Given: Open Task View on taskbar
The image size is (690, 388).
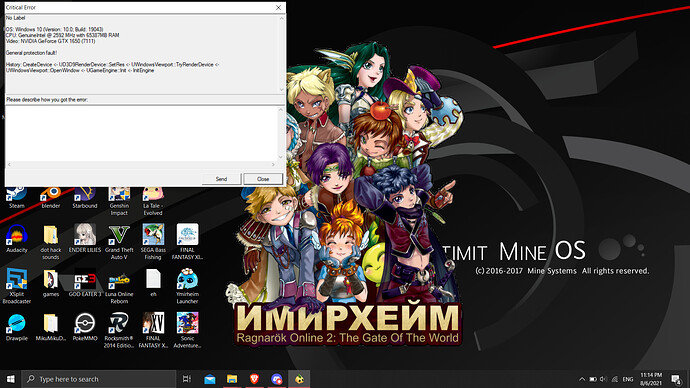Looking at the screenshot, I should (187, 379).
